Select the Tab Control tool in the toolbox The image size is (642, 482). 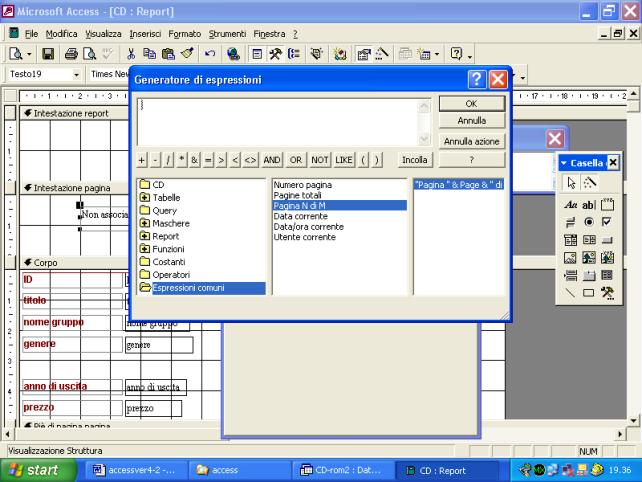(x=588, y=275)
